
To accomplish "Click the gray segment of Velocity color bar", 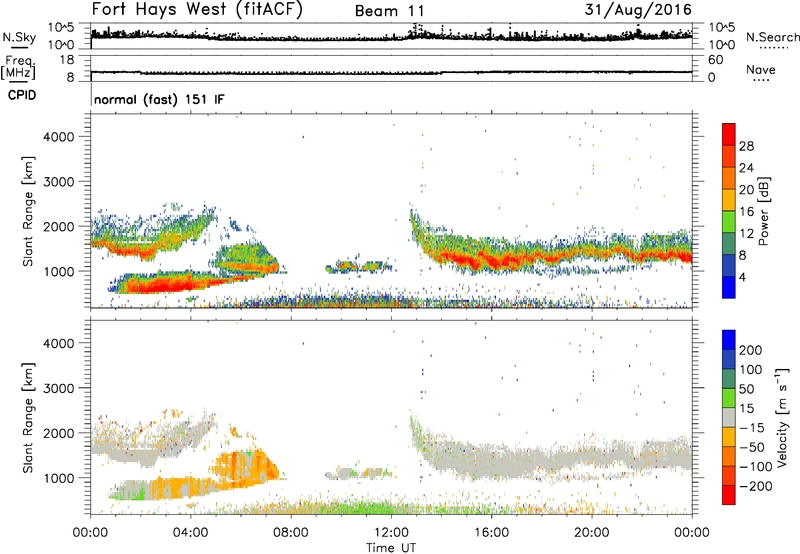I will pos(729,417).
